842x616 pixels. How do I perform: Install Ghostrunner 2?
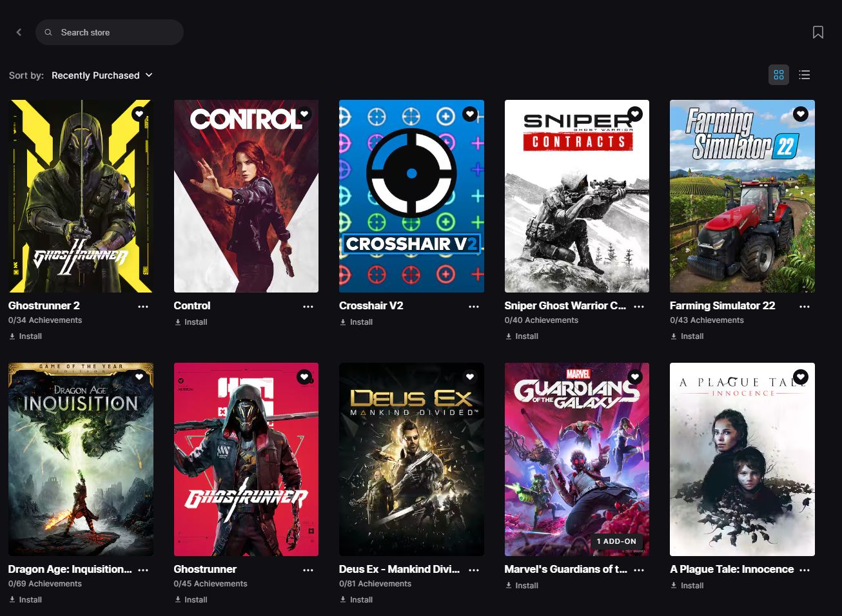(25, 336)
